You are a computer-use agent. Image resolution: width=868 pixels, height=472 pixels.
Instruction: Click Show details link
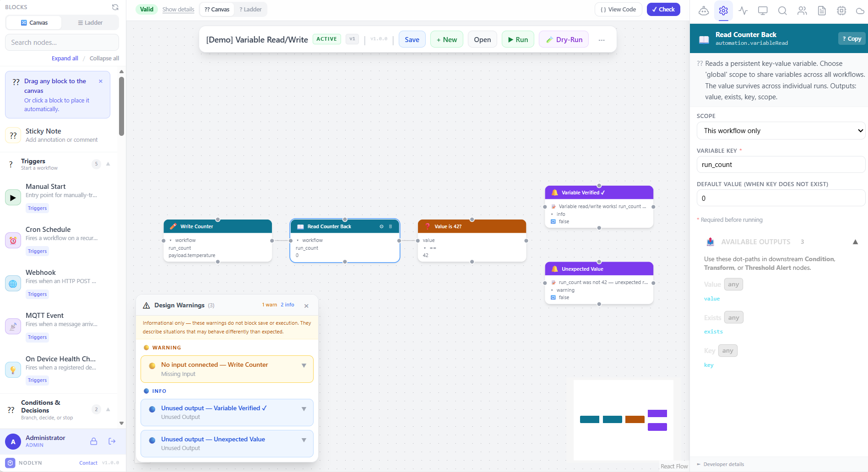[x=178, y=9]
